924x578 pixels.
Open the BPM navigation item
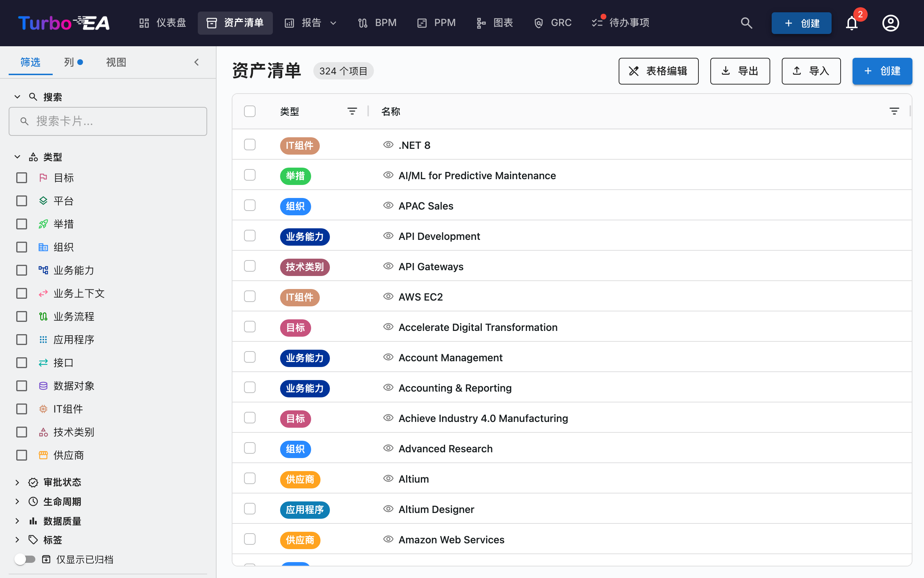pyautogui.click(x=378, y=23)
